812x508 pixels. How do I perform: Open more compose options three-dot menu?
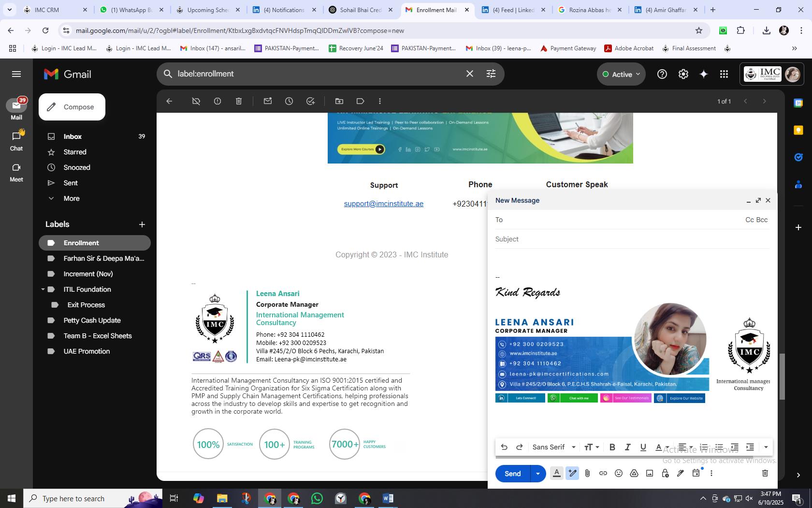click(x=711, y=473)
